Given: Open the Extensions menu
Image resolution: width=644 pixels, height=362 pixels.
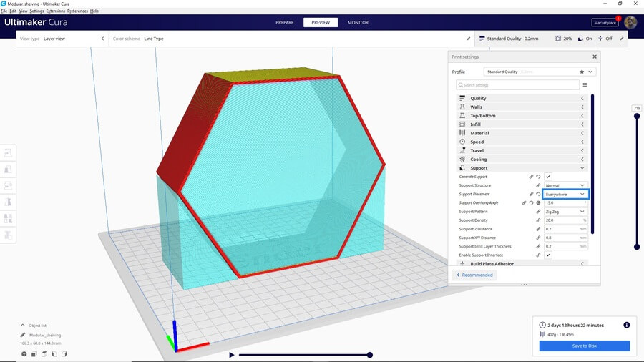Looking at the screenshot, I should tap(55, 11).
